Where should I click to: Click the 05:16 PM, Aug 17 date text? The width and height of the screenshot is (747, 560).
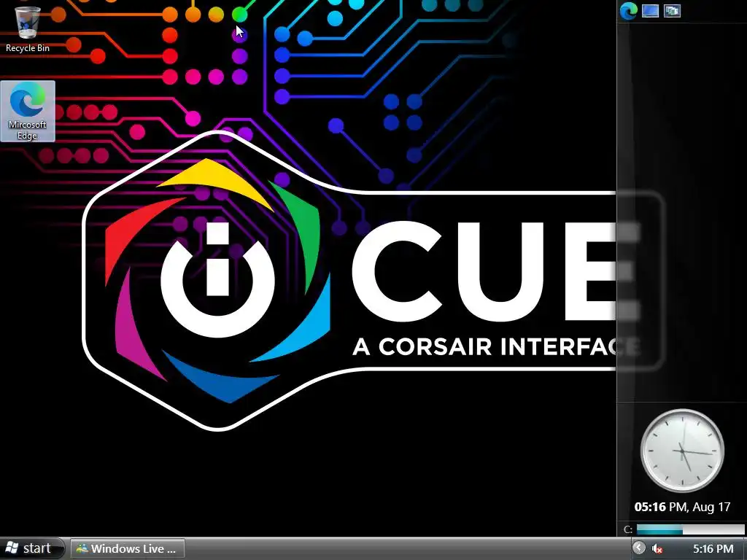(x=682, y=507)
